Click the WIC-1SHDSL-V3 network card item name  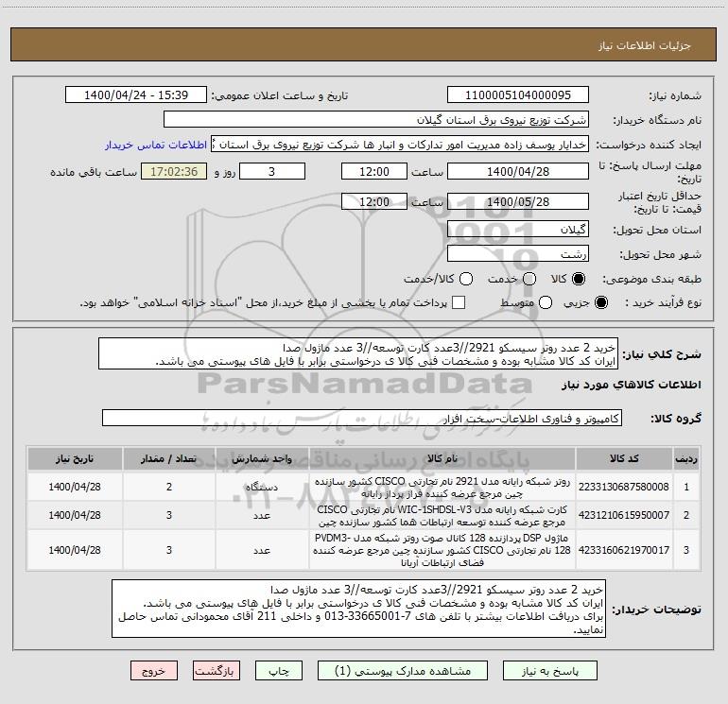click(442, 516)
